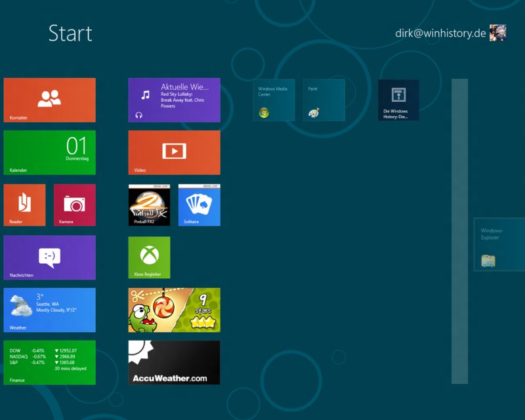Viewport: 525px width, 420px height.
Task: Click the Start heading text
Action: pos(70,33)
